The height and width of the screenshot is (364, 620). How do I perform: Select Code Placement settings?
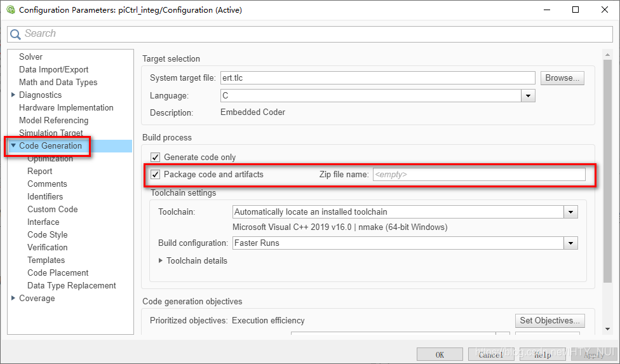58,273
